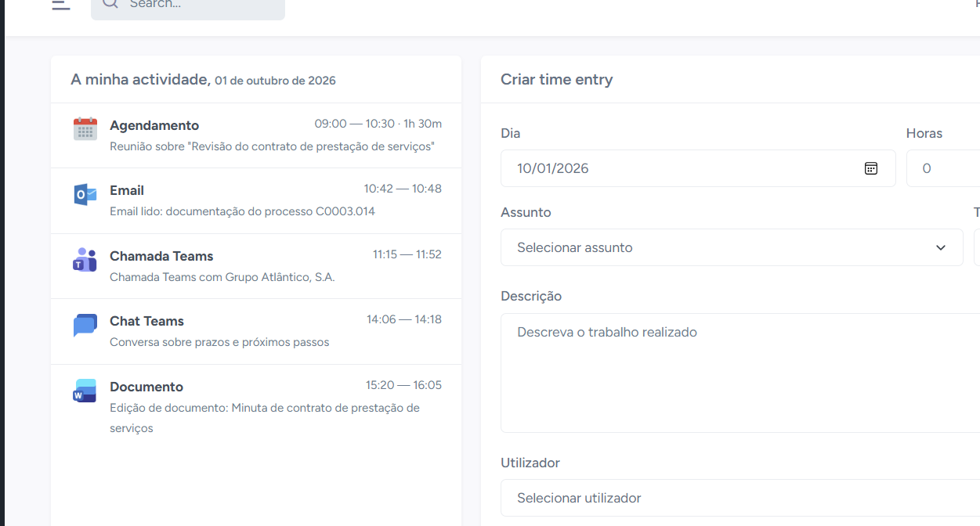Select the Chat Teams activity title
The height and width of the screenshot is (526, 980).
(146, 321)
